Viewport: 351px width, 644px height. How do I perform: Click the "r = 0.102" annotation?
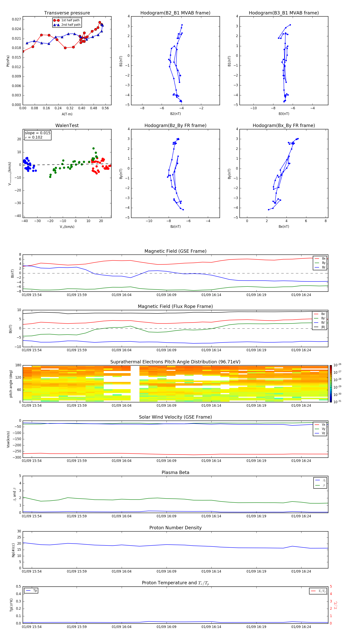(34, 137)
